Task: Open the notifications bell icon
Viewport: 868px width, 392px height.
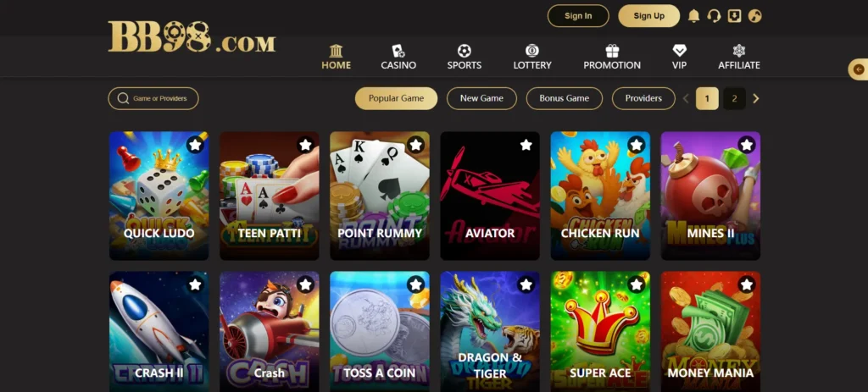Action: [x=693, y=16]
